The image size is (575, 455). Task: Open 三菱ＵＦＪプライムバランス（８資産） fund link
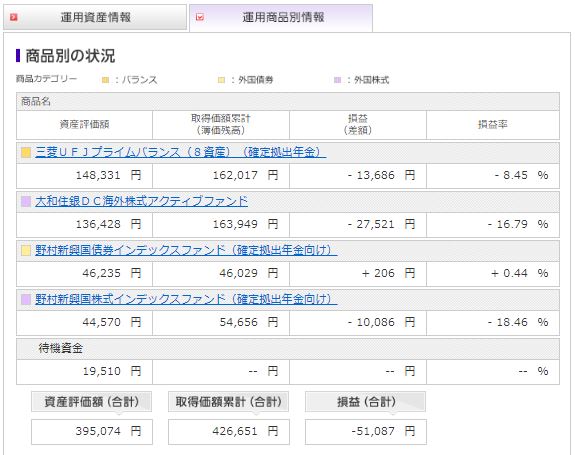coord(181,152)
